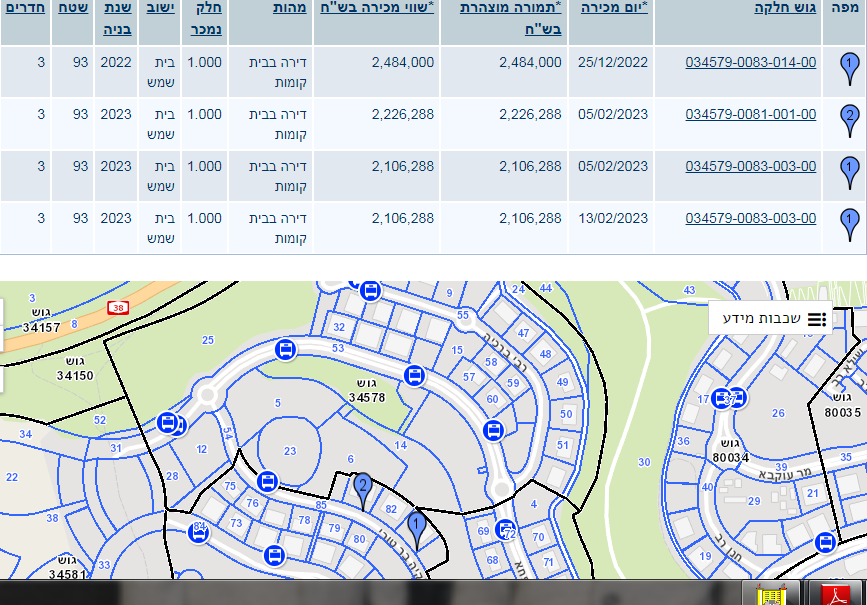Image resolution: width=867 pixels, height=605 pixels.
Task: Click parcel number 23 on the map
Action: [290, 451]
